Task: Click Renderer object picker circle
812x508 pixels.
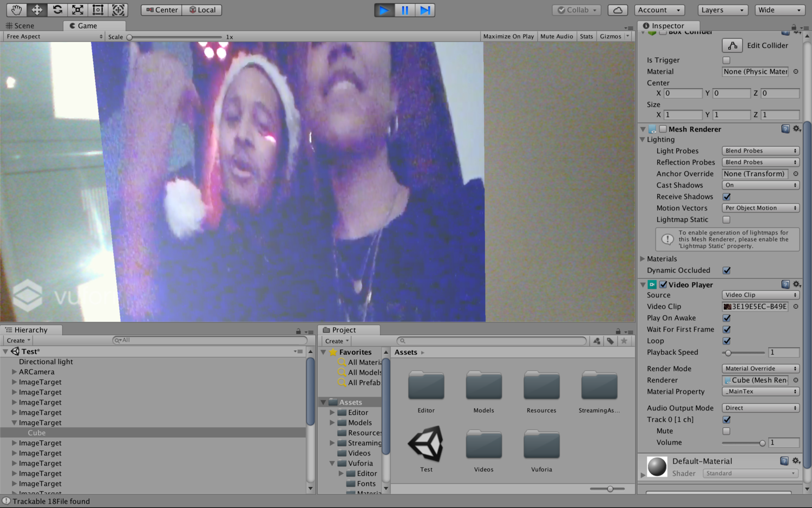Action: tap(796, 380)
